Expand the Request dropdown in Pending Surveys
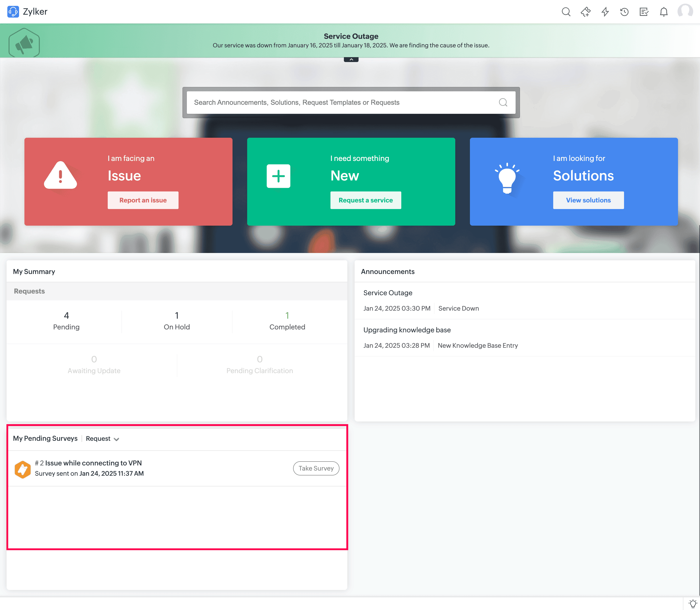 coord(103,439)
